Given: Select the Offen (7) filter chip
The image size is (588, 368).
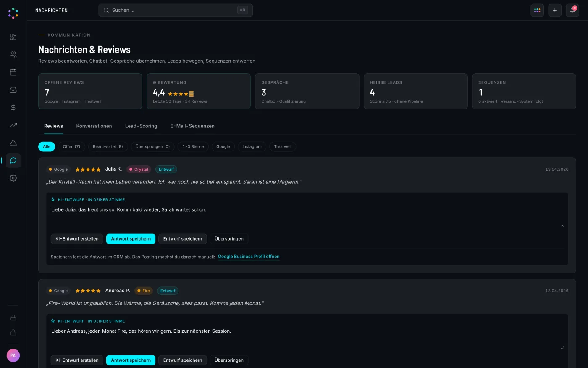Looking at the screenshot, I should pyautogui.click(x=71, y=146).
